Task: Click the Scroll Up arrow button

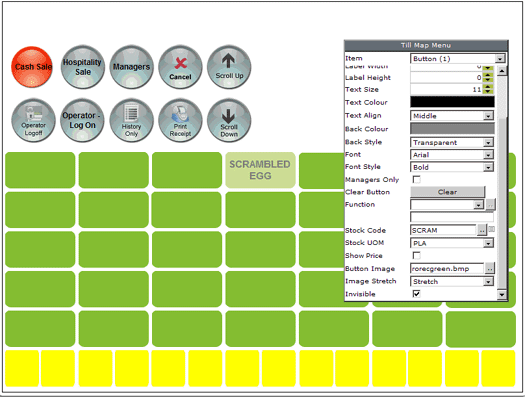Action: (x=229, y=67)
